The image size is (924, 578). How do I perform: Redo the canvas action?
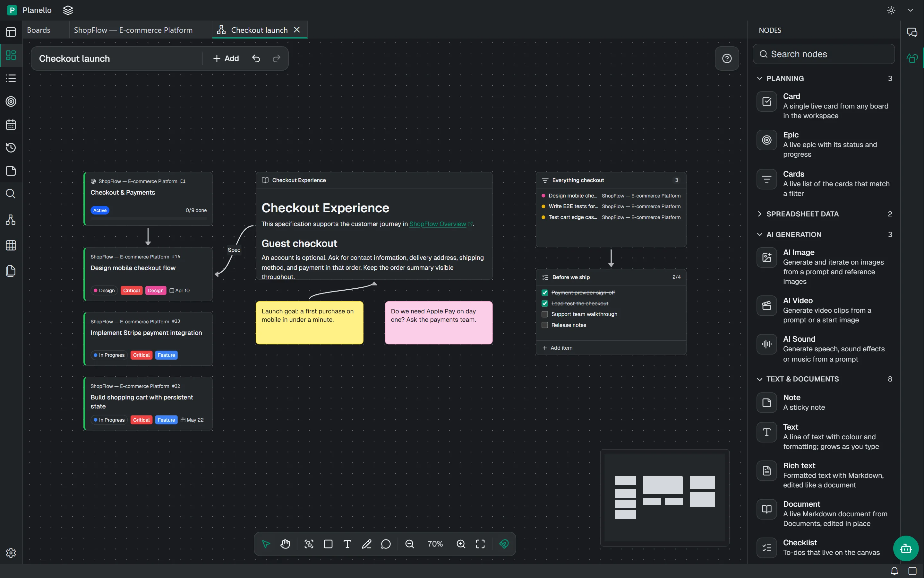click(x=277, y=58)
